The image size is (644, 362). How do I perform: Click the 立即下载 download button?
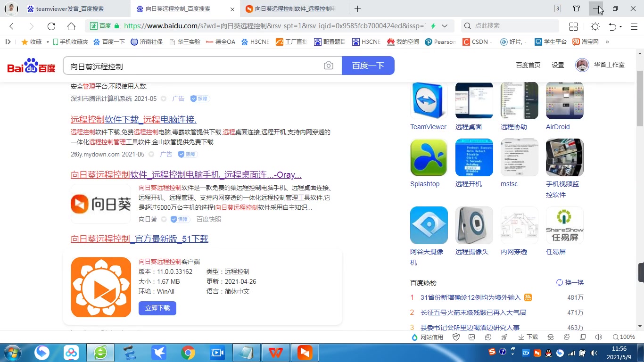click(157, 308)
